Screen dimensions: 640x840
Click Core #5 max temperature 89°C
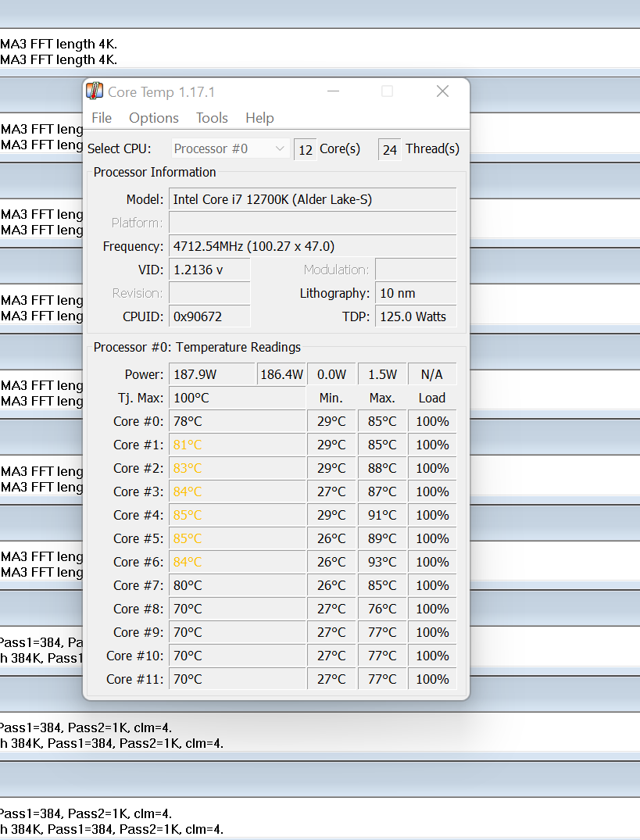(382, 538)
